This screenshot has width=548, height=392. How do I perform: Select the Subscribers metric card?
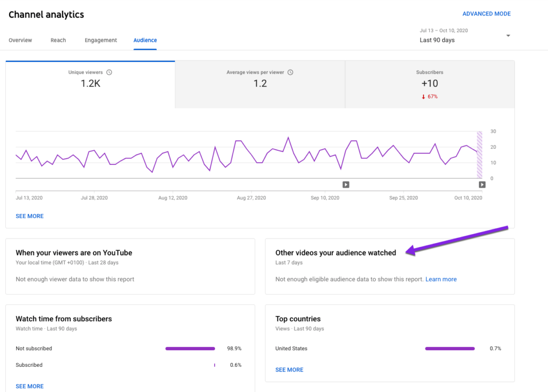click(429, 84)
